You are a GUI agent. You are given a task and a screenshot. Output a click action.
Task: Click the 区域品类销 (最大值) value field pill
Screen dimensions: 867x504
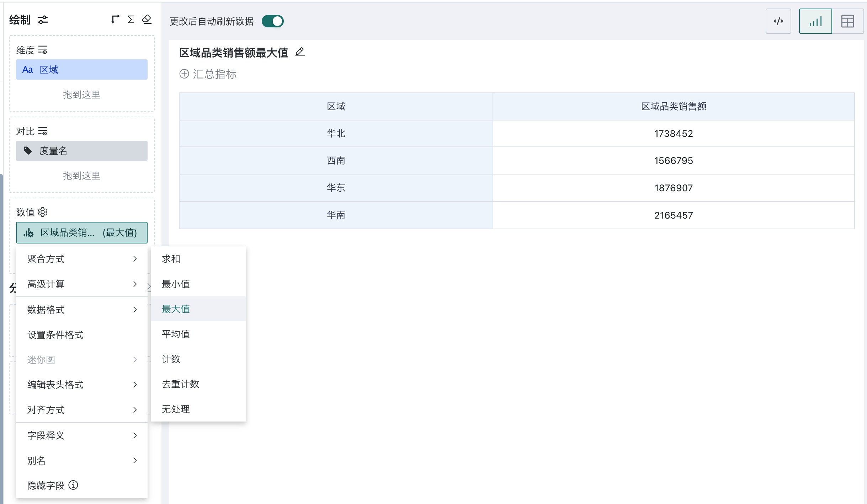[82, 233]
